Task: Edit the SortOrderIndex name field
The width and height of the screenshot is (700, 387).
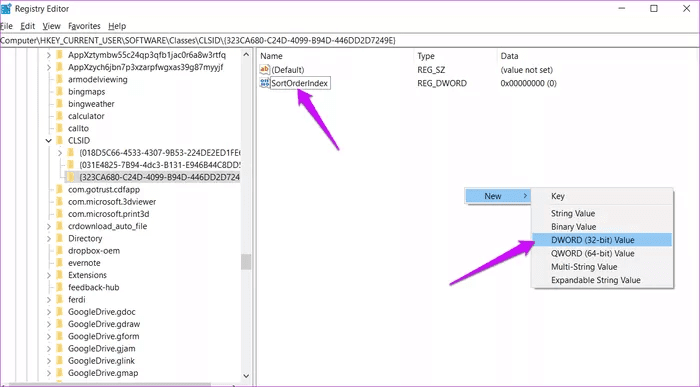Action: click(300, 83)
